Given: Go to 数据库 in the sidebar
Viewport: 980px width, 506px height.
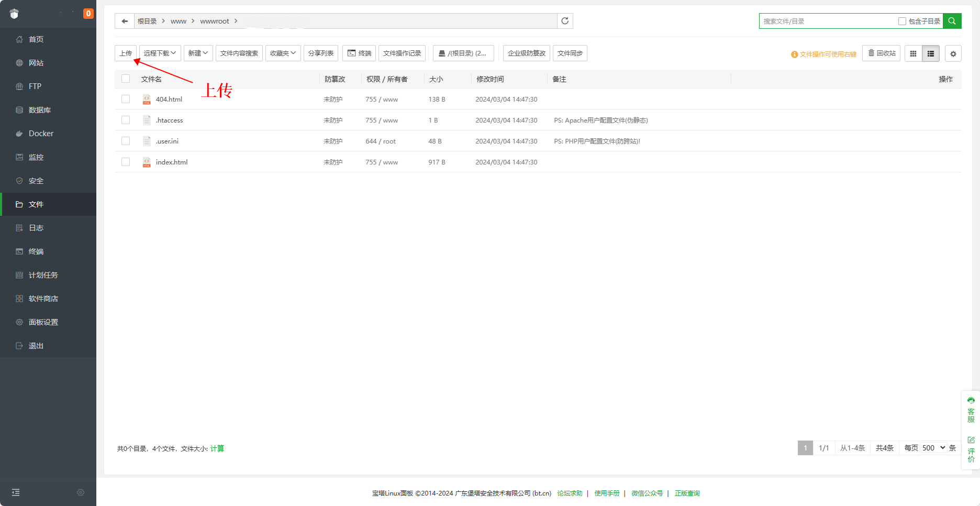Looking at the screenshot, I should click(40, 110).
